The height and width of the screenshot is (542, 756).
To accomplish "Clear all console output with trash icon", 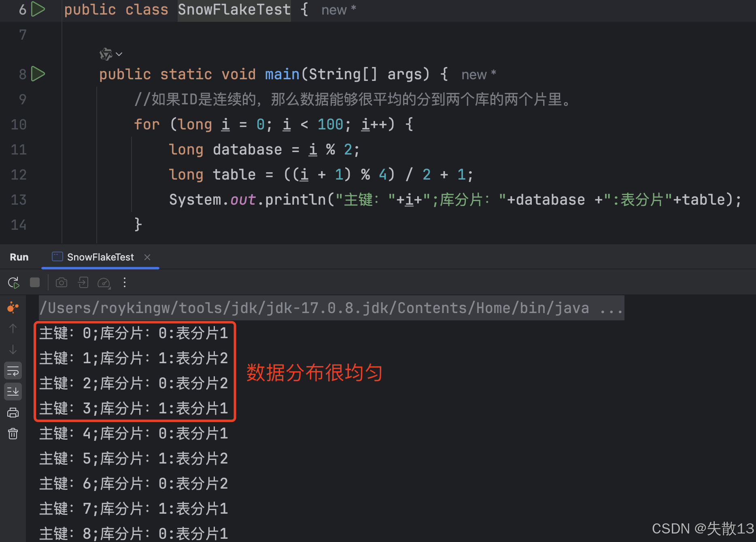I will point(13,434).
